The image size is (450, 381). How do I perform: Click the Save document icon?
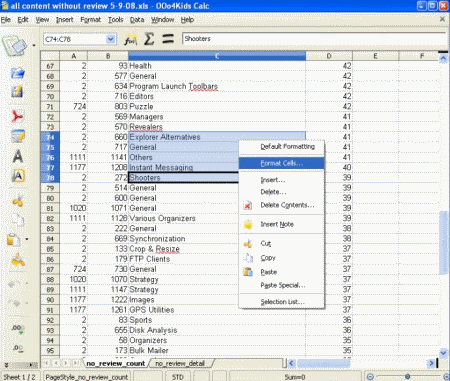point(17,92)
